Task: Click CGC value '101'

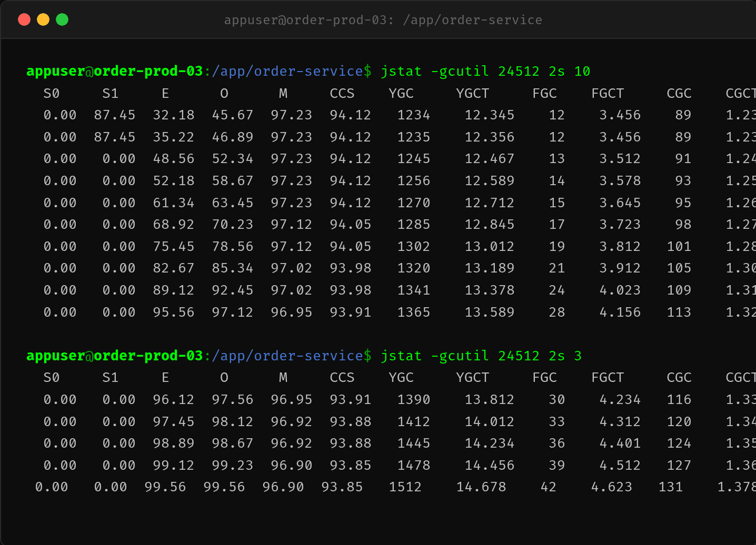Action: [679, 246]
